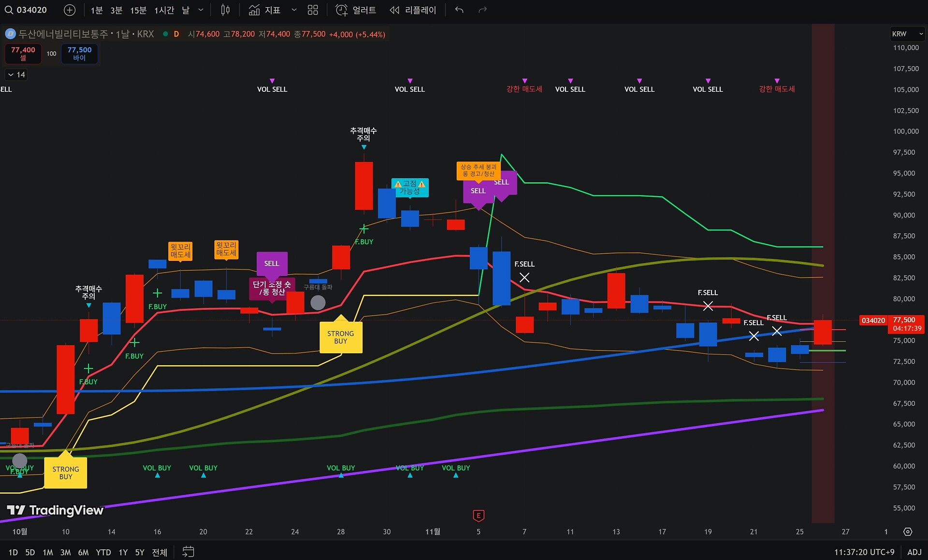Viewport: 928px width, 560px height.
Task: Click the 77,500 buy button
Action: (x=79, y=53)
